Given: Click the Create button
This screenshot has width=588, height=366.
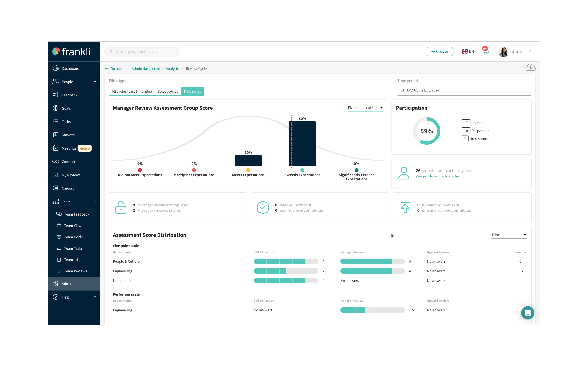Looking at the screenshot, I should (439, 51).
